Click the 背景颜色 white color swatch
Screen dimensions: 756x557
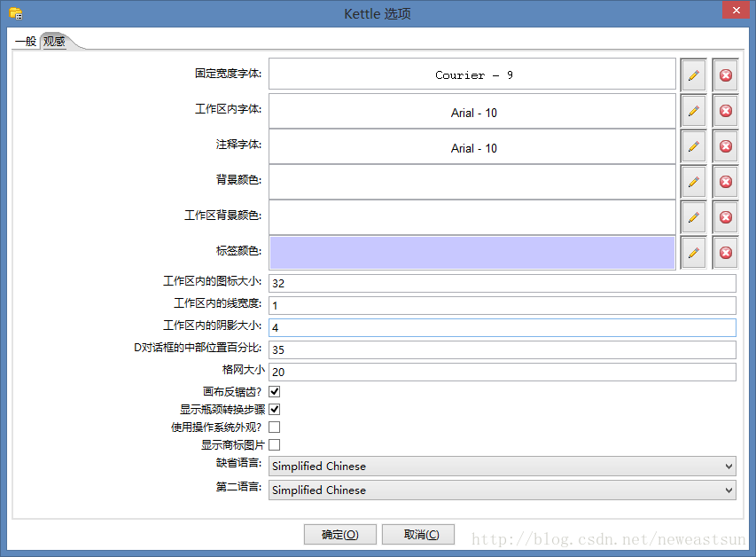coord(472,182)
